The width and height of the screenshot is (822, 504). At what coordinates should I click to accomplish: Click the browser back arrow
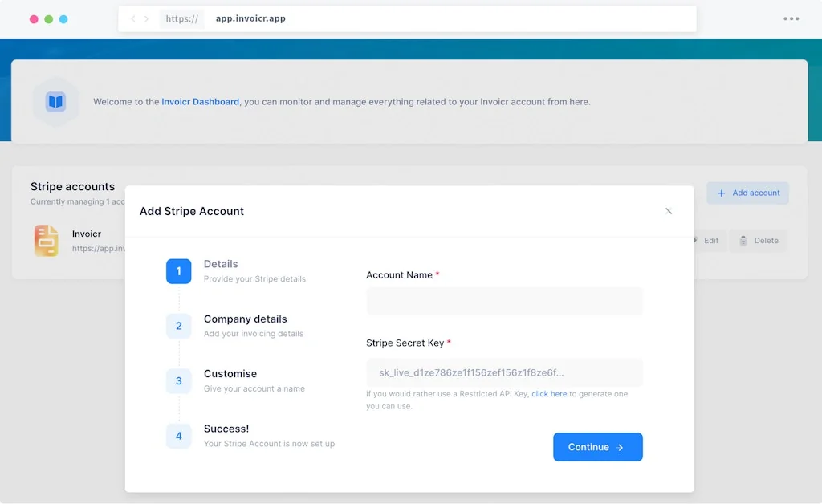(132, 18)
